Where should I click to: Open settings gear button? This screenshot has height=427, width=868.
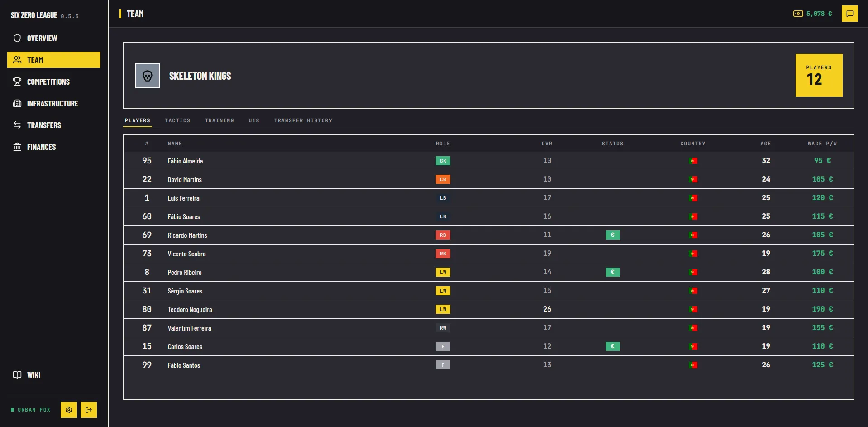(69, 410)
